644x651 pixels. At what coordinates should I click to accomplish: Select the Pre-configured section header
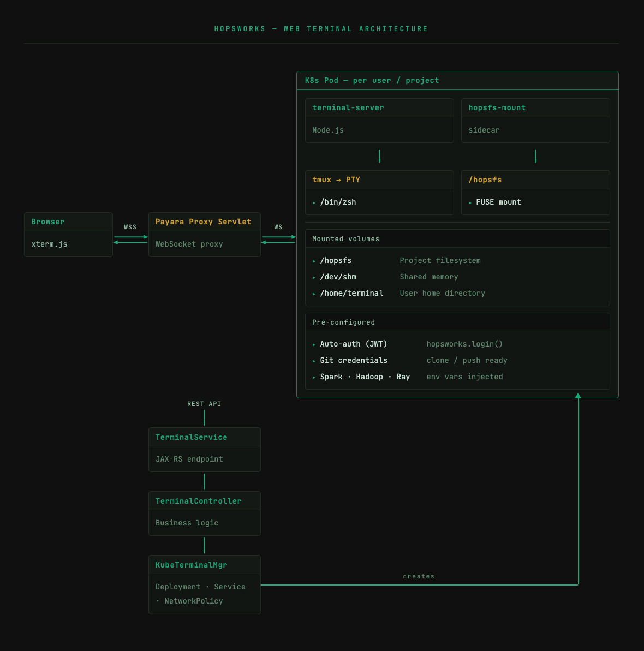coord(343,322)
